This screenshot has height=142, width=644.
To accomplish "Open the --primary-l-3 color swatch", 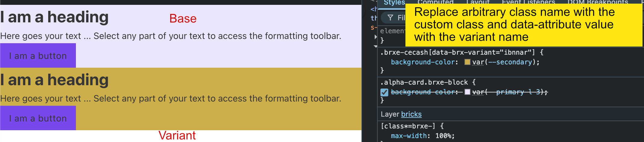I will pos(467,92).
